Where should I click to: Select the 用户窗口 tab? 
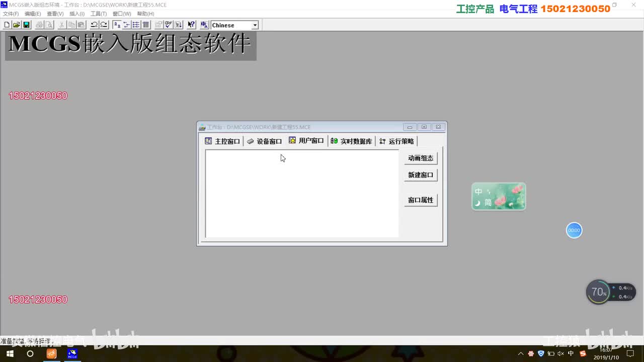(306, 141)
